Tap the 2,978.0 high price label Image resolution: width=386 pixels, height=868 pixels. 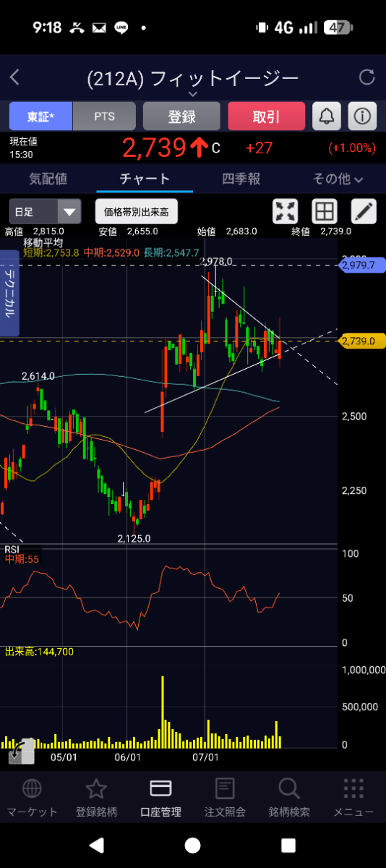(x=215, y=262)
